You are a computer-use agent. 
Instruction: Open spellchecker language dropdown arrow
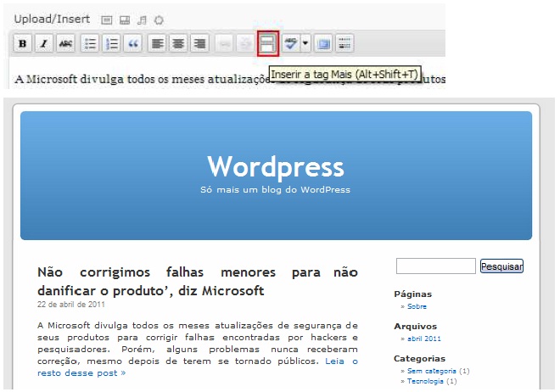pyautogui.click(x=305, y=43)
